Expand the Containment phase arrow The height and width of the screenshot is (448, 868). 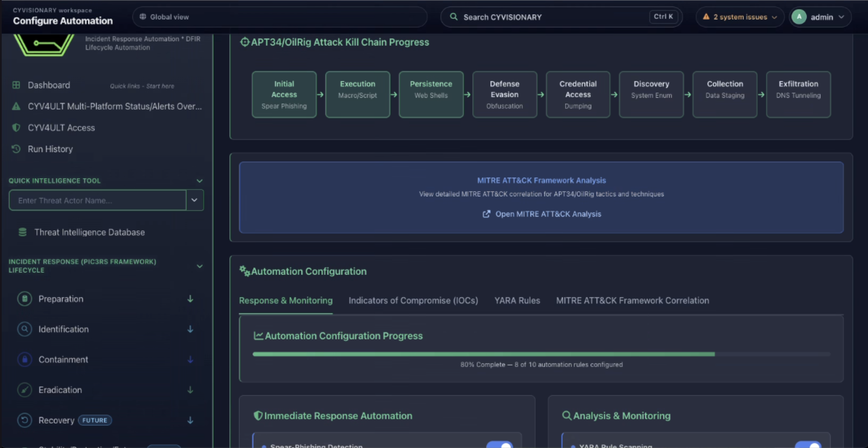point(190,360)
